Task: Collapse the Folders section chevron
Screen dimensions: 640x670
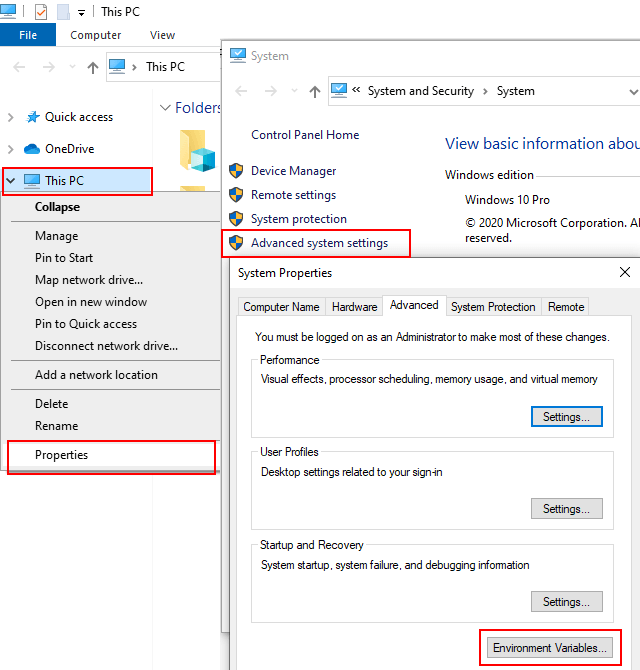Action: coord(166,108)
